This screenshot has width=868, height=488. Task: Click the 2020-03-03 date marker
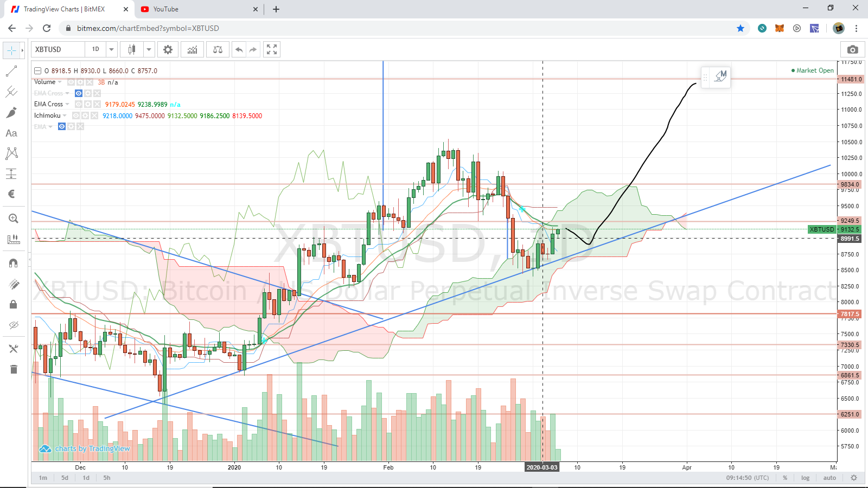pos(542,467)
